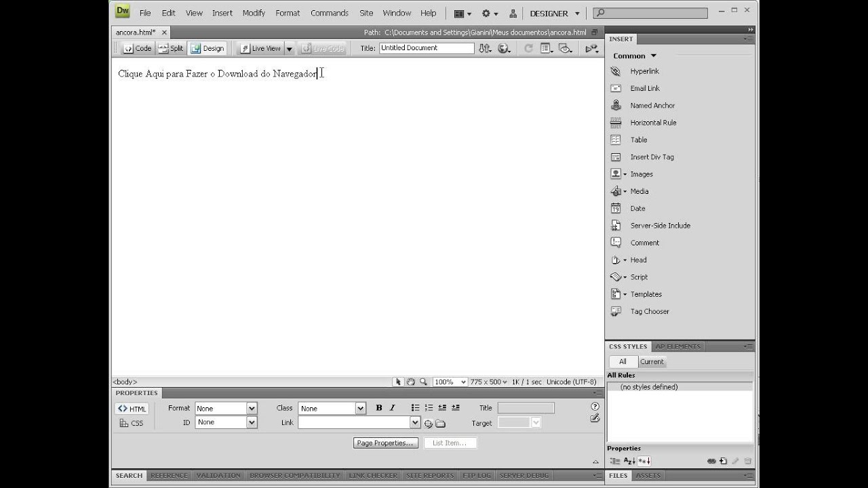Screen dimensions: 868x488
Task: Show Current CSS selection mode
Action: point(652,362)
